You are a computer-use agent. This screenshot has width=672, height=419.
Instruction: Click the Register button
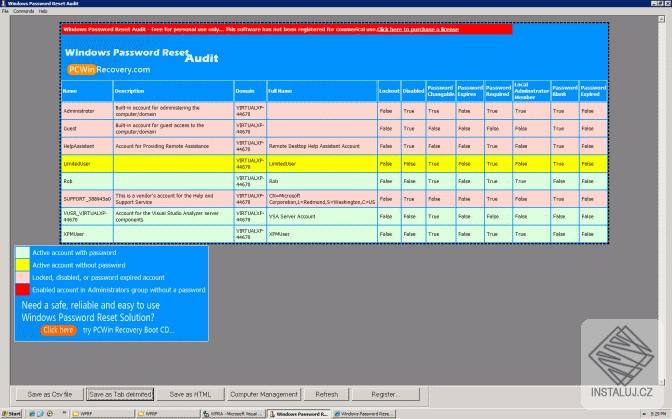pyautogui.click(x=385, y=394)
